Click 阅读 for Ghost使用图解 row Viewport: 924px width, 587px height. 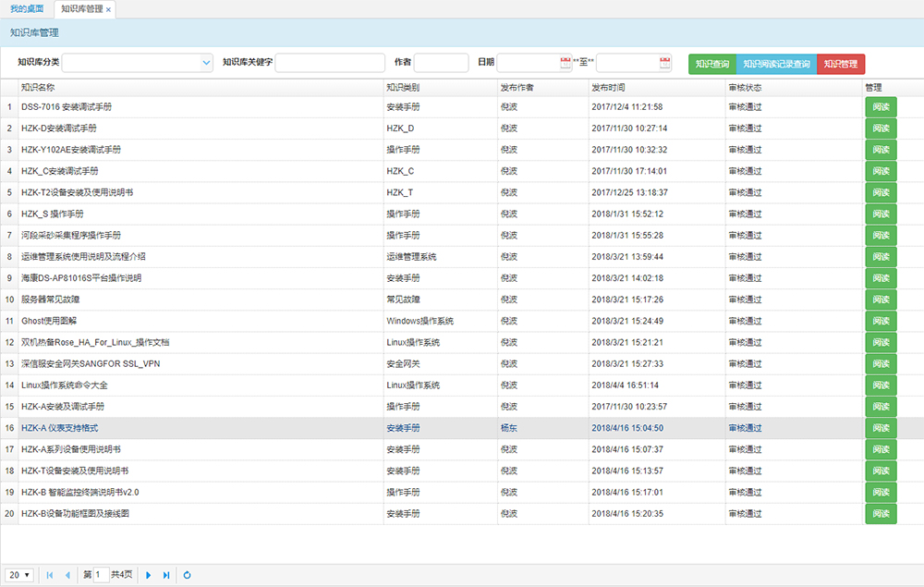(881, 321)
